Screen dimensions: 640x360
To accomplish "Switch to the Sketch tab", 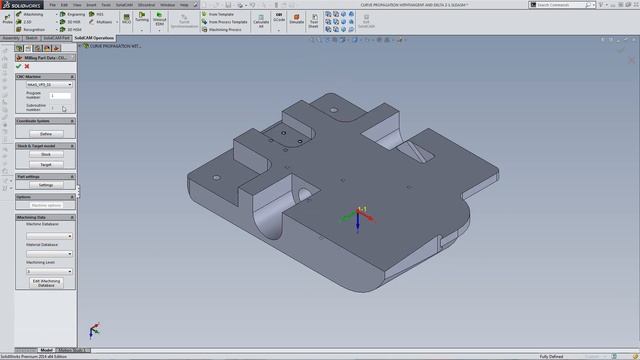I will click(x=31, y=38).
